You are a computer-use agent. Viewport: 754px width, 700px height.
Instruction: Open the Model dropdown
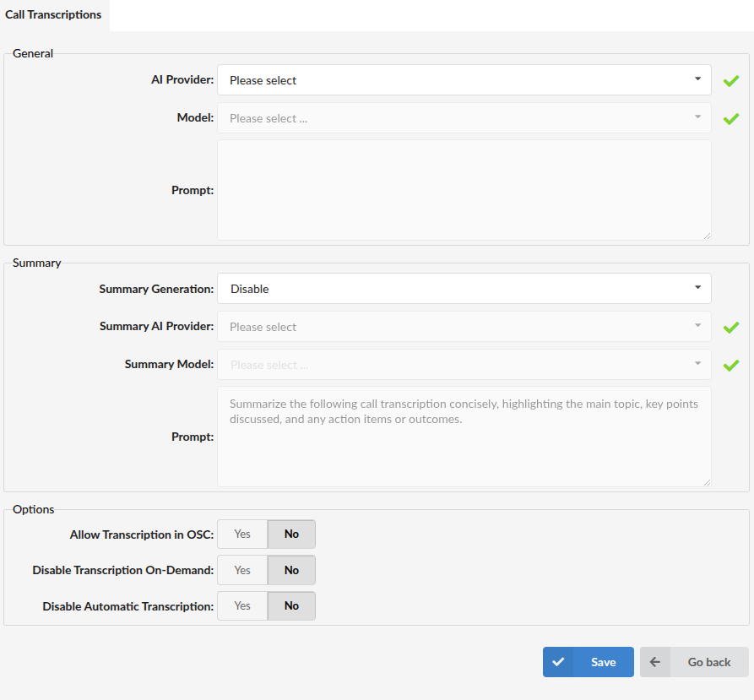pyautogui.click(x=464, y=117)
